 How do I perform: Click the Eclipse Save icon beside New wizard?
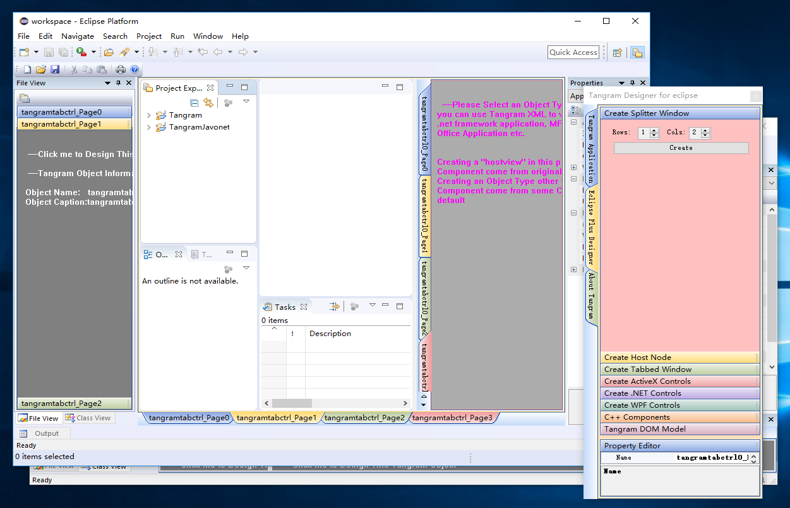click(48, 52)
